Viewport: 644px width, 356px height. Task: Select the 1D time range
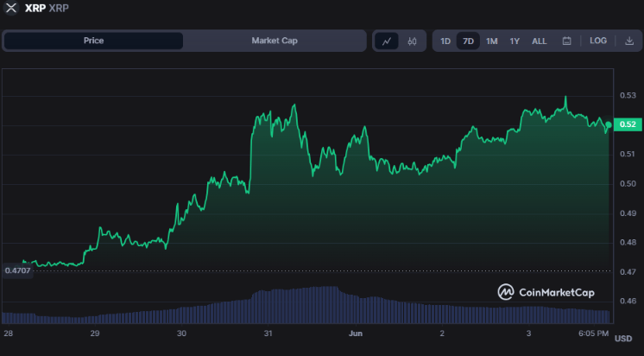tap(445, 41)
